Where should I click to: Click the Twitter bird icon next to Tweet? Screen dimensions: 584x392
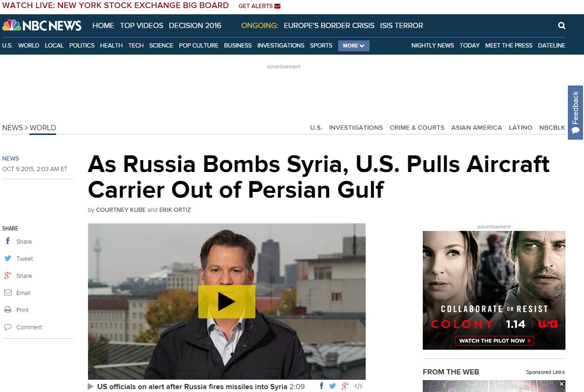click(8, 258)
